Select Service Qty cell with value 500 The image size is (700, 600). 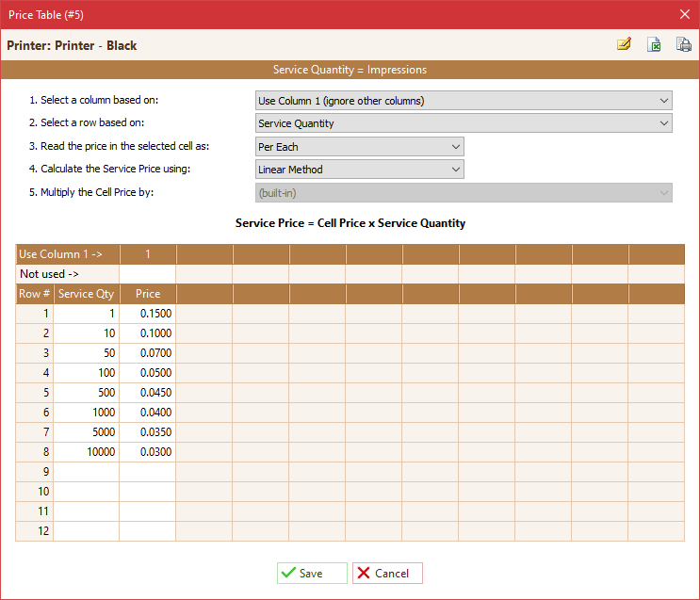(86, 393)
